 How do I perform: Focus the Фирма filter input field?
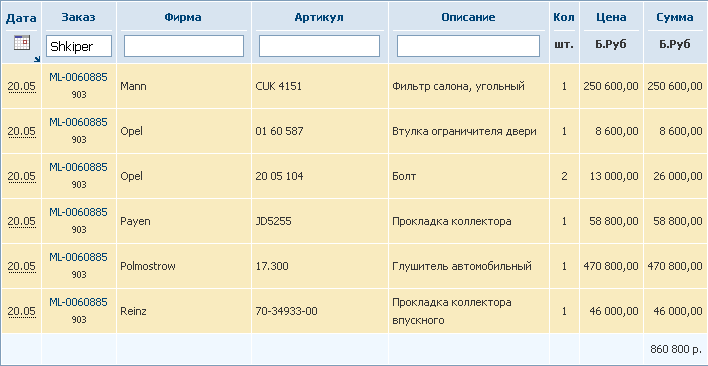click(184, 46)
